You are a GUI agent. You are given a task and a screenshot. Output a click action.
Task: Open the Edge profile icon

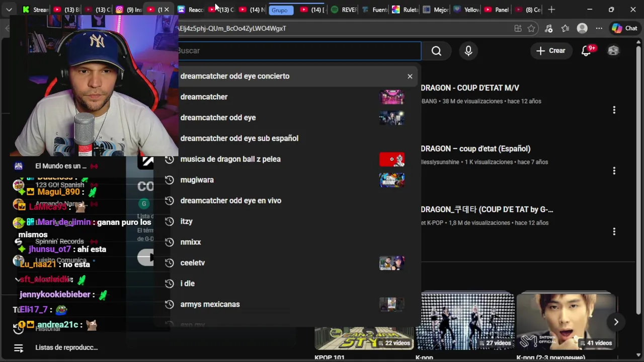coord(582,29)
